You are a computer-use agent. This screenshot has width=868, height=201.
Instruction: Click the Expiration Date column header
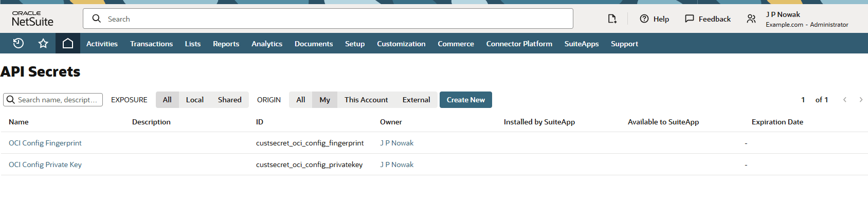coord(777,122)
